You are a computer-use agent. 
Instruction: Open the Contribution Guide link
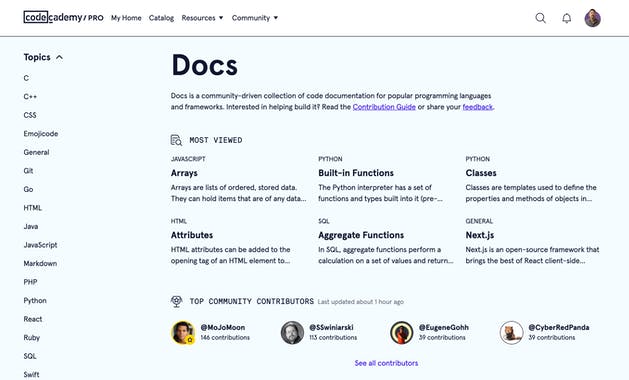[x=384, y=107]
